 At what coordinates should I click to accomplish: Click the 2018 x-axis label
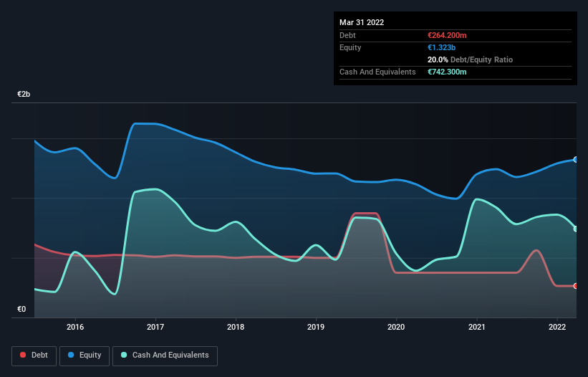(x=236, y=327)
